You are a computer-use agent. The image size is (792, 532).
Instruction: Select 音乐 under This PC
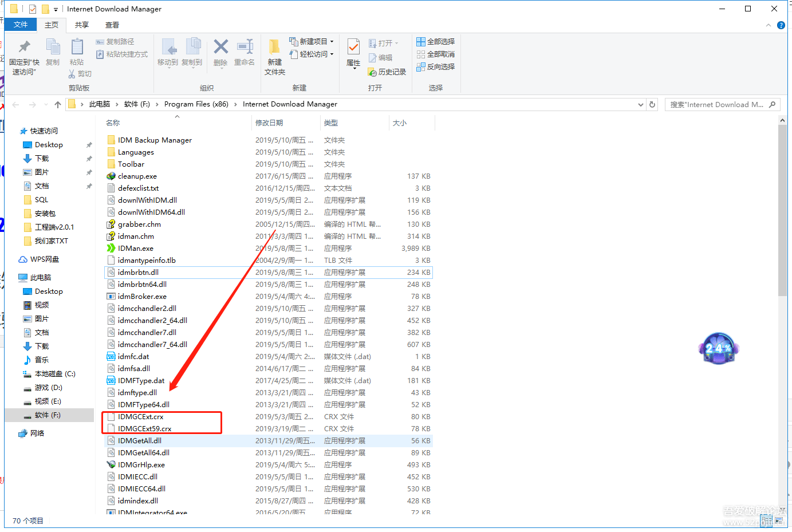click(x=42, y=360)
